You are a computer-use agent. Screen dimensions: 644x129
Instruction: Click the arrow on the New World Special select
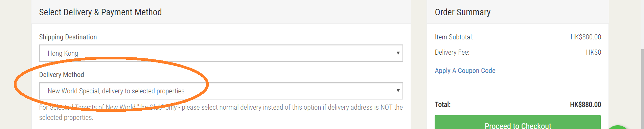click(x=398, y=91)
